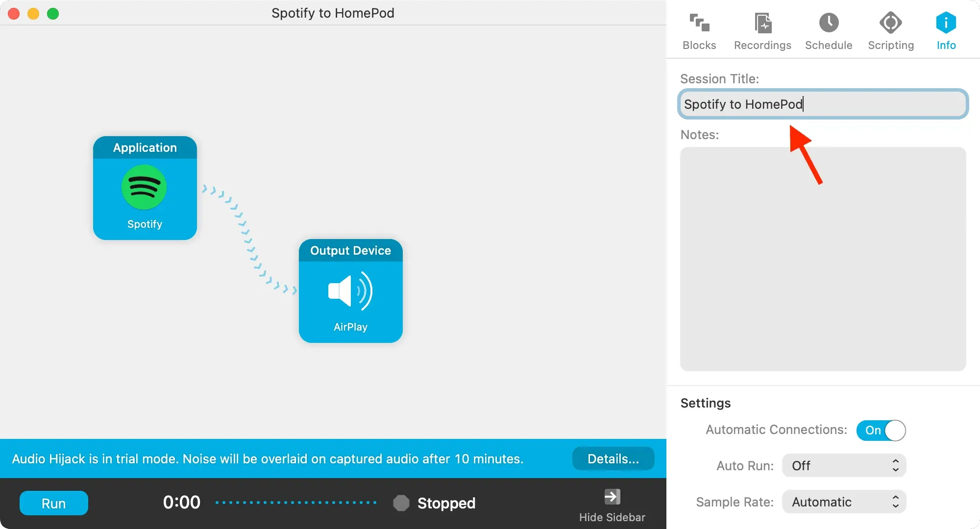980x529 pixels.
Task: Click the Session Title input field
Action: pos(821,103)
